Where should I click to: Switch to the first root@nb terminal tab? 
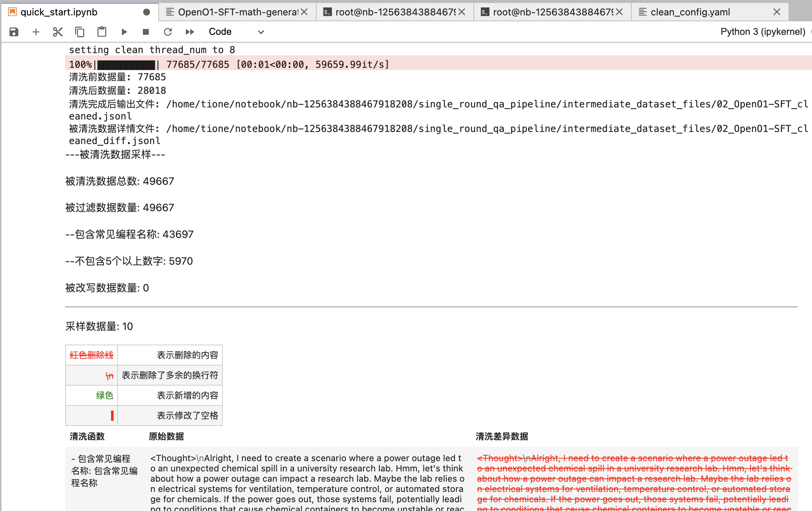[395, 12]
